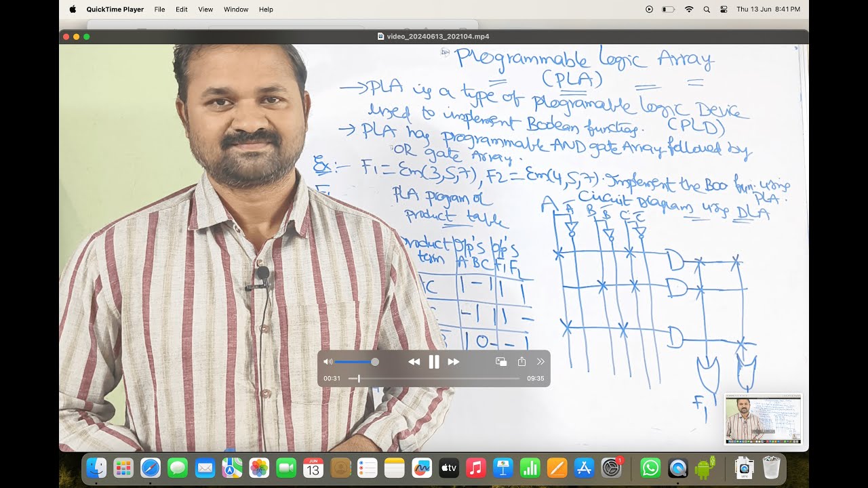Rewind the video with the back arrows
868x488 pixels.
pyautogui.click(x=414, y=362)
